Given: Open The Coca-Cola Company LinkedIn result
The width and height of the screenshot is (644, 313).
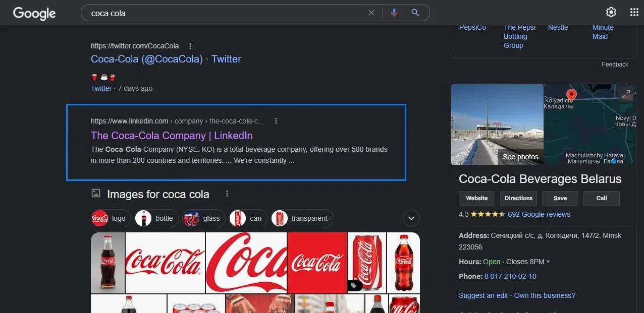Looking at the screenshot, I should point(172,136).
